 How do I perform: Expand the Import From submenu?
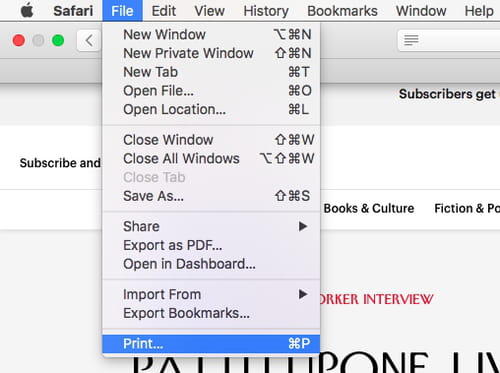click(x=211, y=294)
